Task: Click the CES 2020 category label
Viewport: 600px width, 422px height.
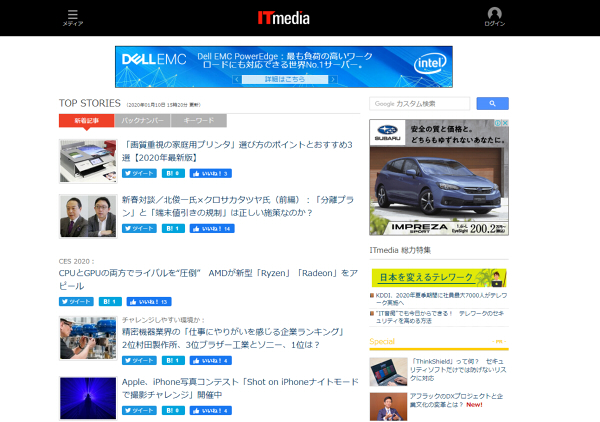Action: click(76, 261)
